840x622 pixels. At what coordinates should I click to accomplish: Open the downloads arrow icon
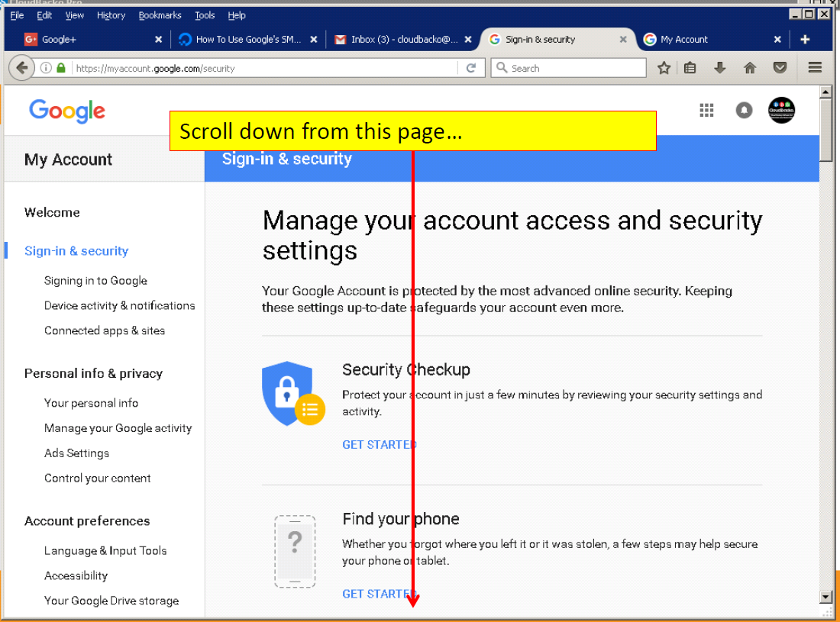click(x=719, y=68)
